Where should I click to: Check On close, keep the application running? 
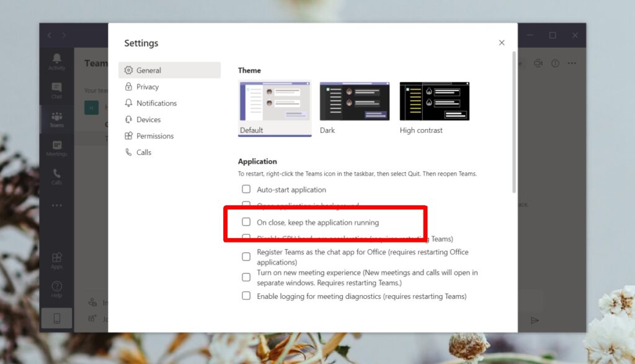246,221
